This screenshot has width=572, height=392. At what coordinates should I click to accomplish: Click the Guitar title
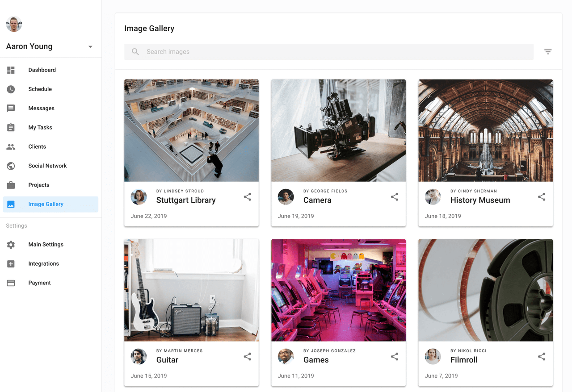click(x=167, y=360)
